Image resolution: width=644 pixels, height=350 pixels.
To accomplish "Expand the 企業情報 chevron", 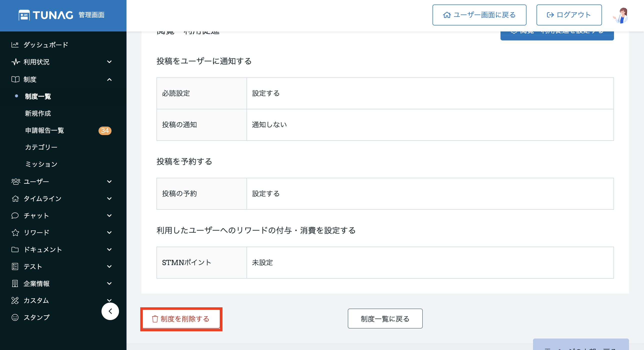I will click(x=109, y=284).
